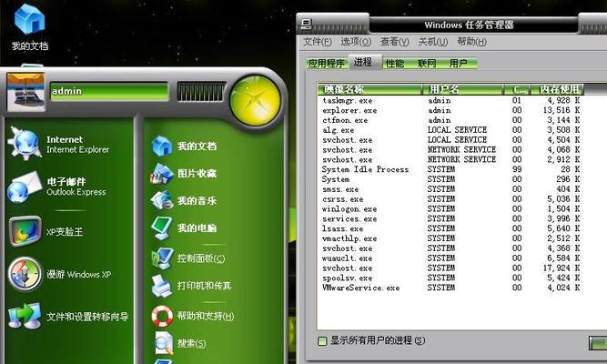Open 帮助和支持(H) lifebuoy icon

[x=162, y=316]
